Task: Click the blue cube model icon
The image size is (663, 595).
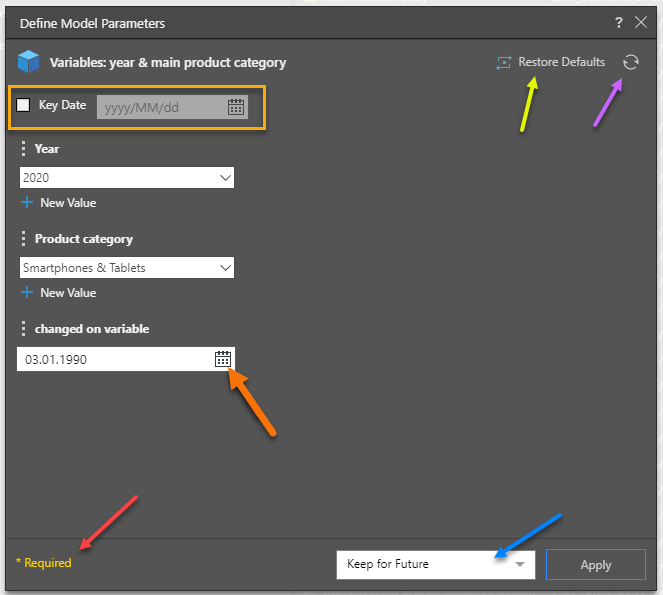Action: click(x=30, y=62)
